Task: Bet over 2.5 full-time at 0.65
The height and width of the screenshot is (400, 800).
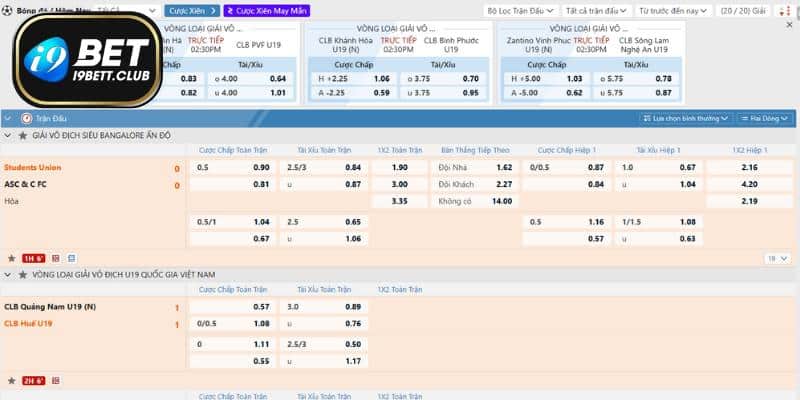Action: click(x=324, y=222)
